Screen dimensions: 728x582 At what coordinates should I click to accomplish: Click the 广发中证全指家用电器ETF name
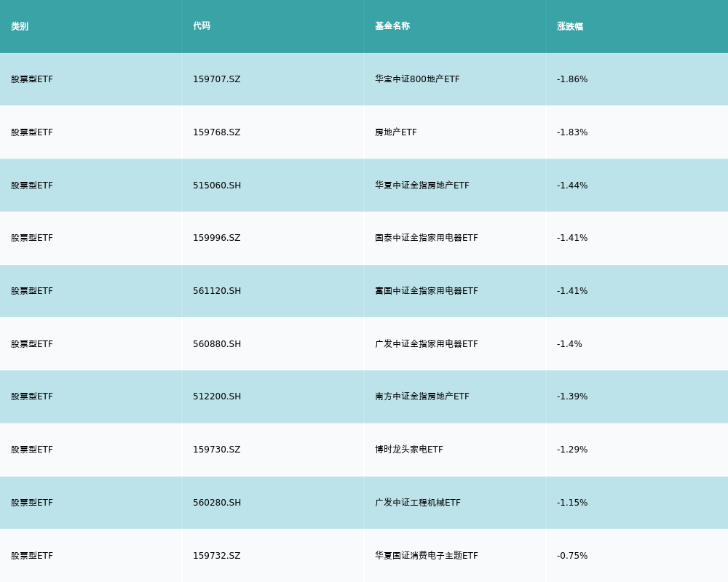427,344
